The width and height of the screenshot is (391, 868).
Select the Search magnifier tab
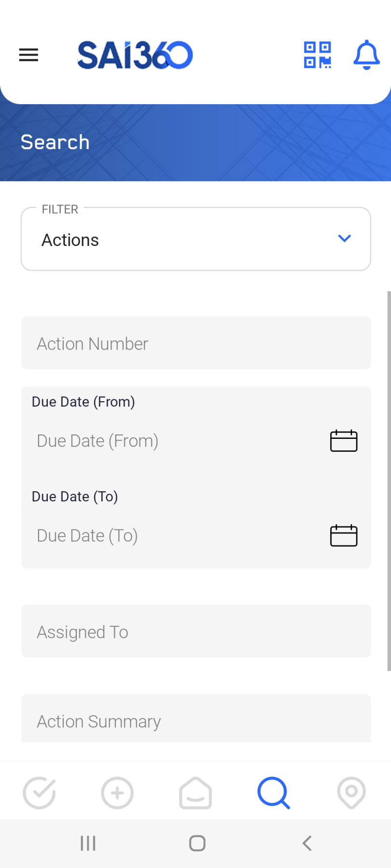click(x=274, y=793)
